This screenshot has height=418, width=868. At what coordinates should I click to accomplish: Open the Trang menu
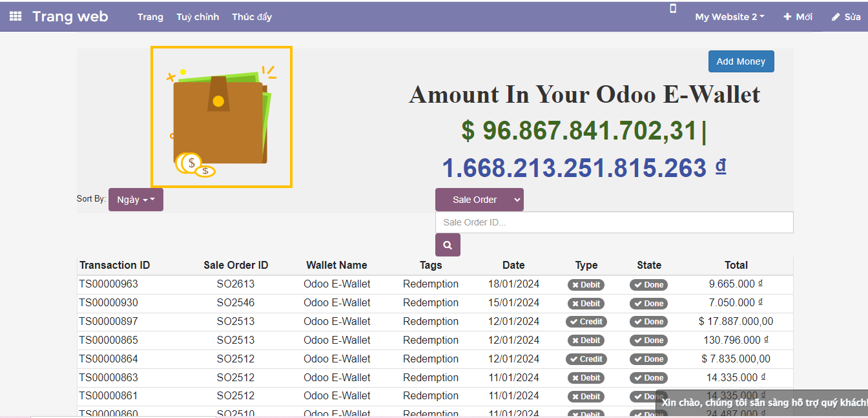(x=150, y=17)
